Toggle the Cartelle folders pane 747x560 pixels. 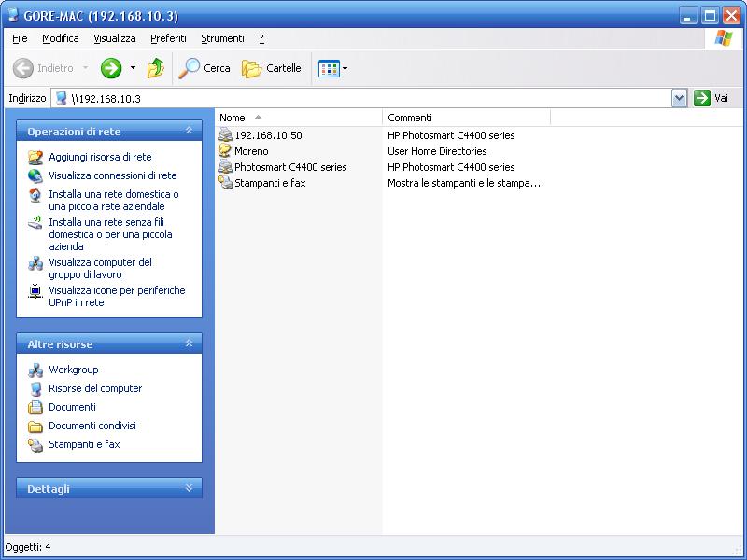[x=272, y=68]
